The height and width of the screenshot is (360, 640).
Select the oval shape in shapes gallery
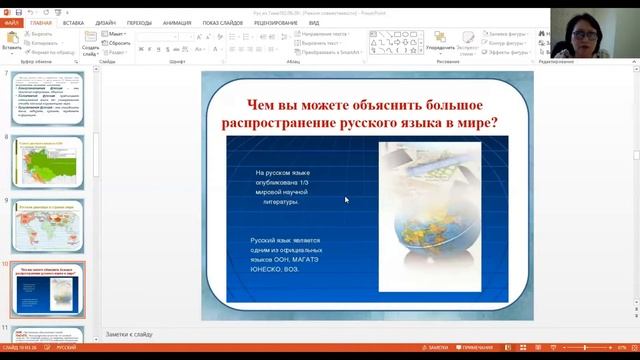coord(406,34)
